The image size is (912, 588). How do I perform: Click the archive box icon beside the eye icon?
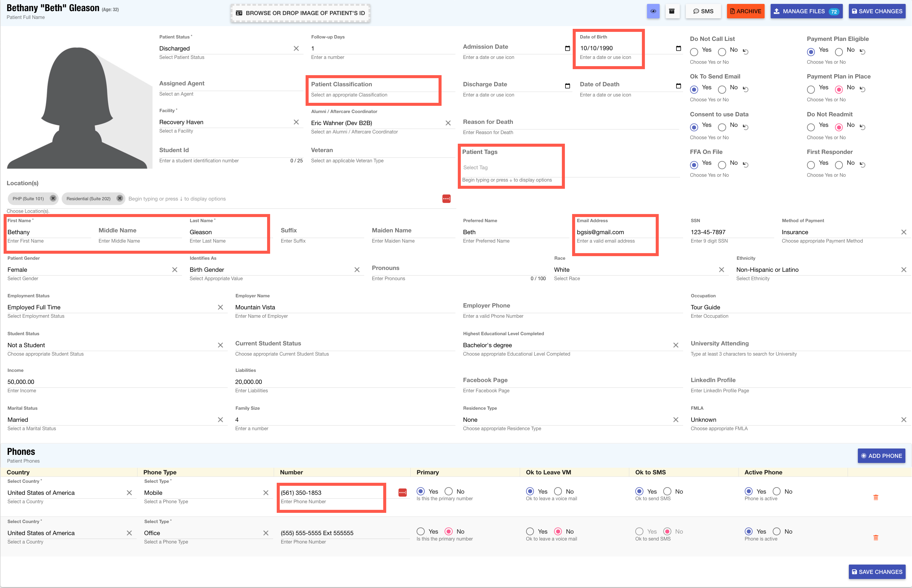point(673,11)
